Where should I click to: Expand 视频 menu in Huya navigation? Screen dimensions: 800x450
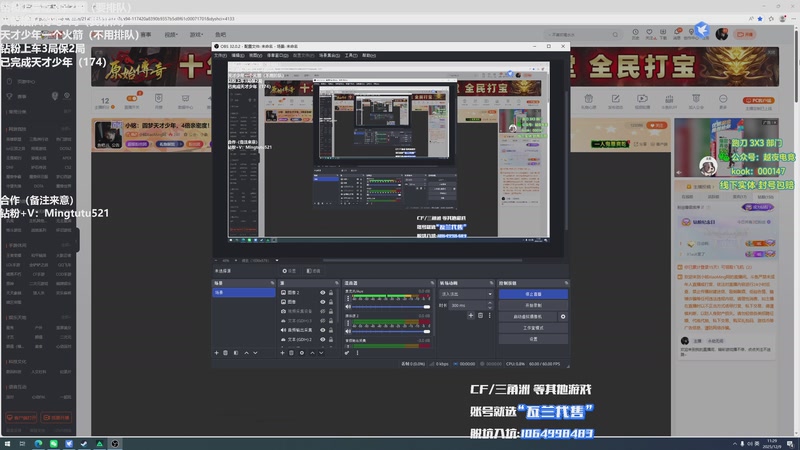click(x=171, y=35)
